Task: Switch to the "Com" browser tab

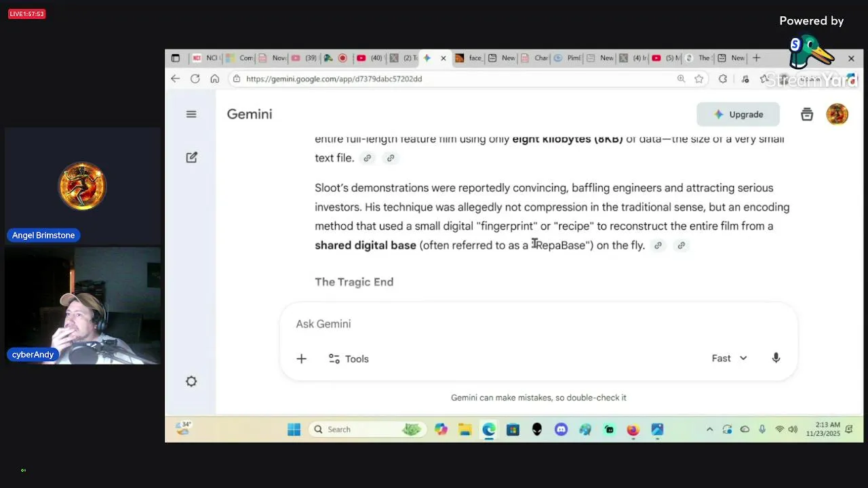Action: pyautogui.click(x=239, y=58)
